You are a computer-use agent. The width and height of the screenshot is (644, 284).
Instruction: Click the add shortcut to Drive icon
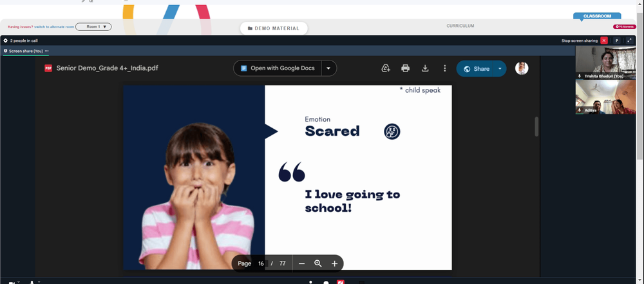pos(386,68)
